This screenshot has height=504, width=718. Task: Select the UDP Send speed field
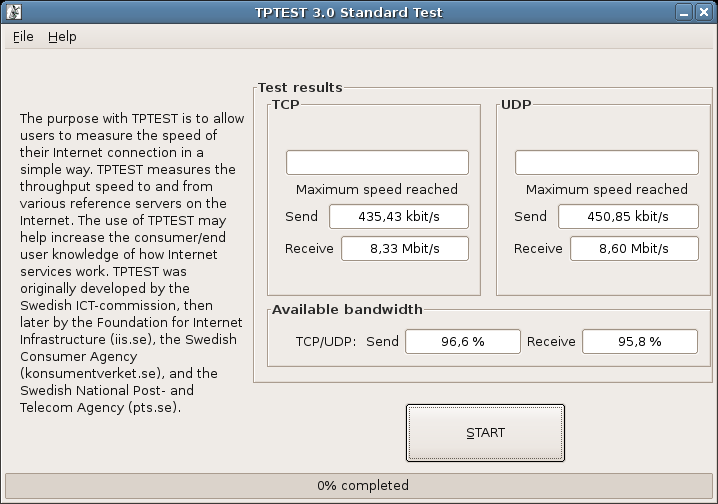(x=628, y=217)
